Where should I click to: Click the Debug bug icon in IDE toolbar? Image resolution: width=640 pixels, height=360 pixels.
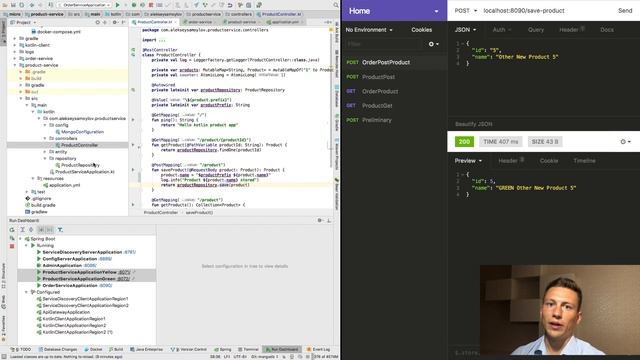(x=133, y=5)
